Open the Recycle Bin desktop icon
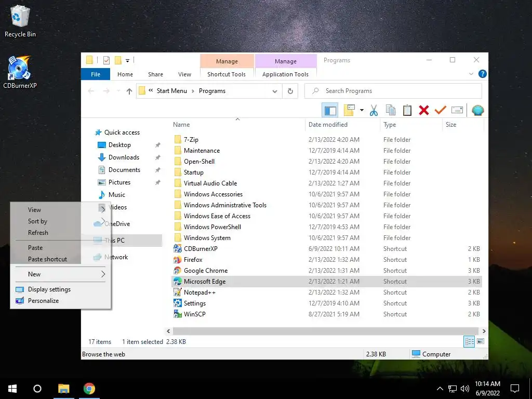This screenshot has height=399, width=532. pyautogui.click(x=20, y=21)
